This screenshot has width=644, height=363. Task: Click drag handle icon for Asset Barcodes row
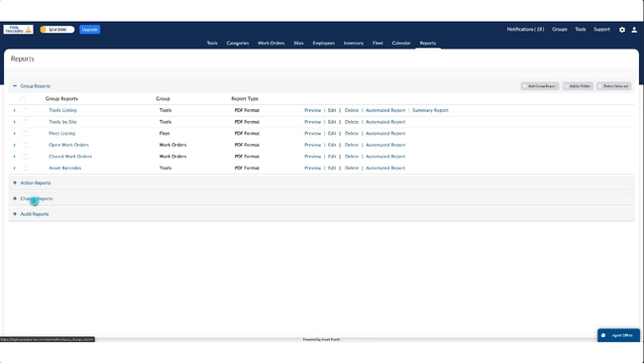coord(15,169)
